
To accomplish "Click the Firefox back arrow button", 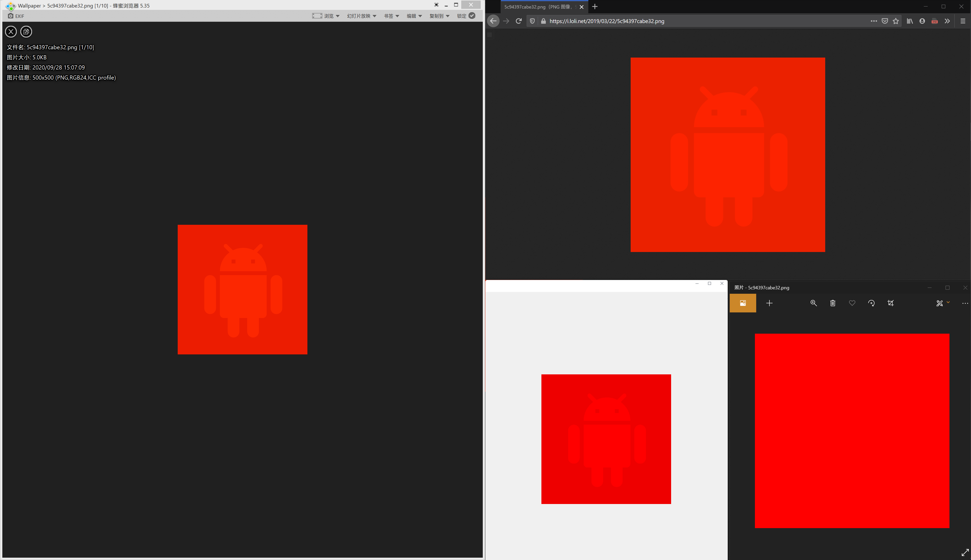I will (493, 21).
